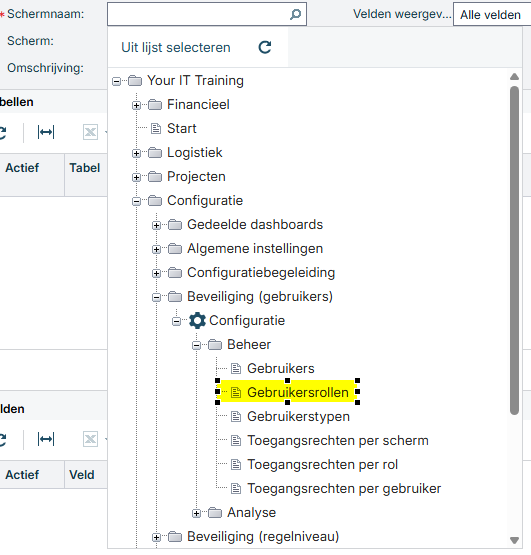Click the gear icon beside Configuratie
This screenshot has height=555, width=531.
click(197, 321)
